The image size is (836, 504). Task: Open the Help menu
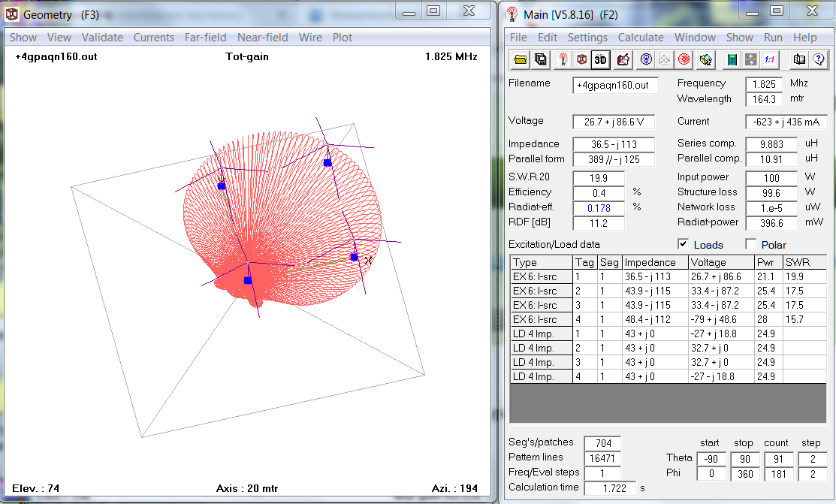coord(804,38)
